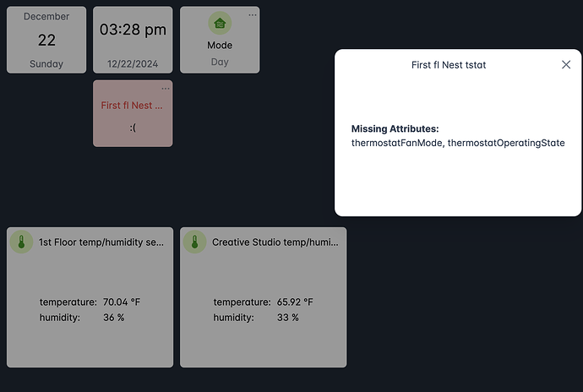
Task: Click the Missing Attributes heading in the dialog
Action: (x=395, y=128)
